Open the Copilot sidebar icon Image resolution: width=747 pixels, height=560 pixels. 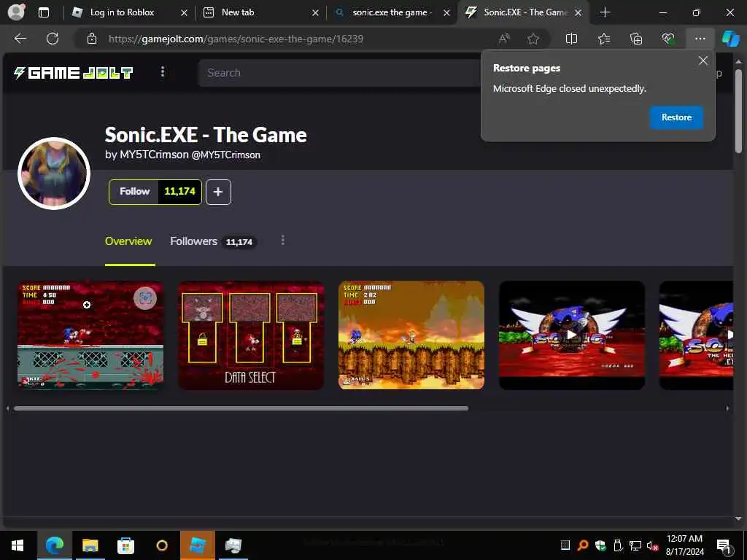click(730, 39)
